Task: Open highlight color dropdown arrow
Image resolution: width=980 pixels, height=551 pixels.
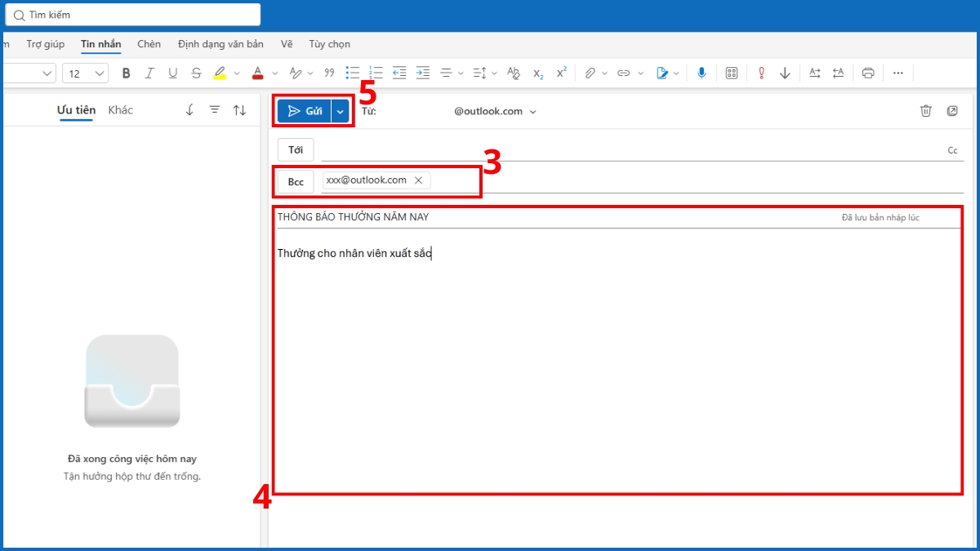Action: pyautogui.click(x=237, y=73)
